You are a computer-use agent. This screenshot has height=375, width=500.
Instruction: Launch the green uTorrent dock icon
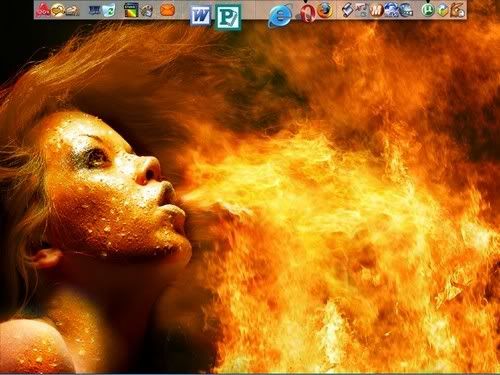pos(427,10)
